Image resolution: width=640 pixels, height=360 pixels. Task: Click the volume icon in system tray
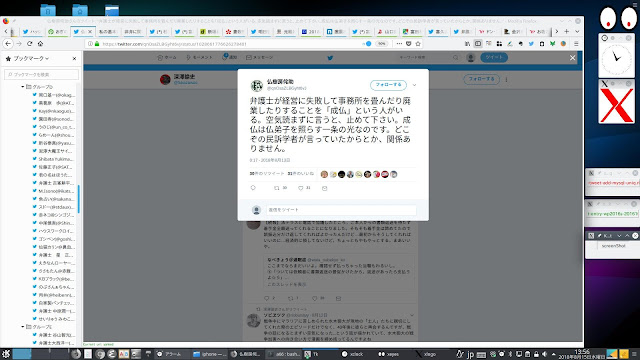click(544, 354)
